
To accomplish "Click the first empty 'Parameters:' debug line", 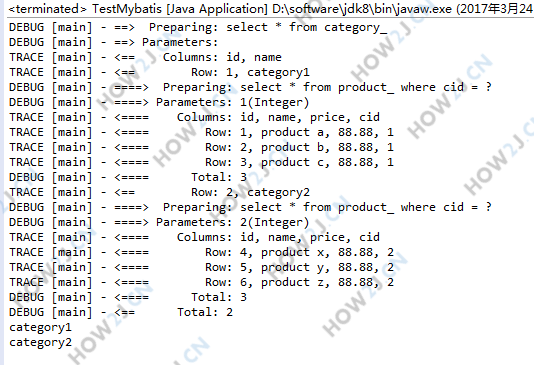I will click(113, 42).
